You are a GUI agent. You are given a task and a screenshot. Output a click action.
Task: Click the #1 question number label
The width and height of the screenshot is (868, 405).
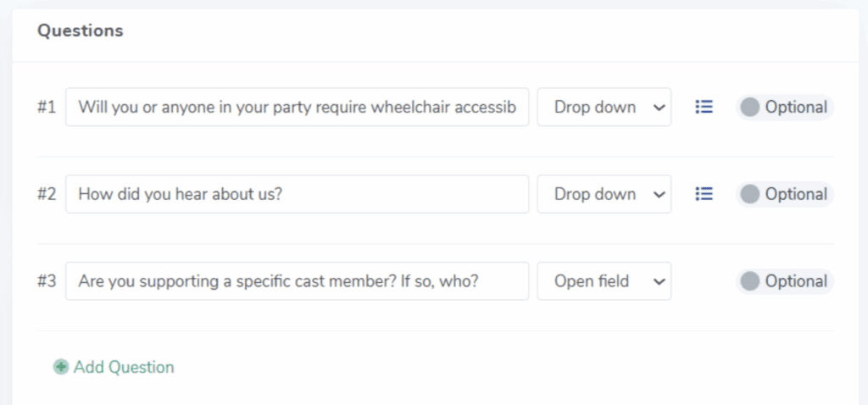[47, 108]
